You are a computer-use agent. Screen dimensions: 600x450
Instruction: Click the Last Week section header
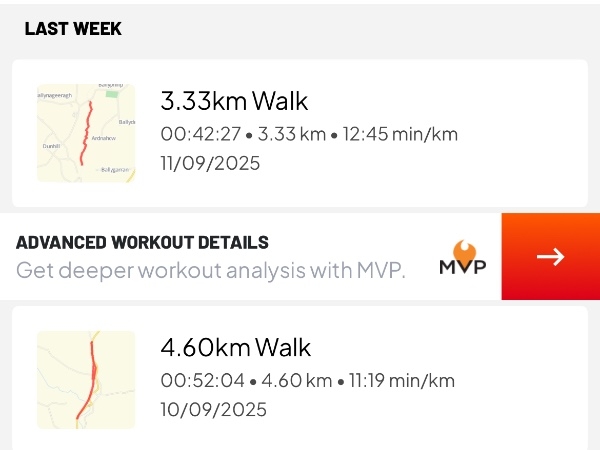pos(73,29)
